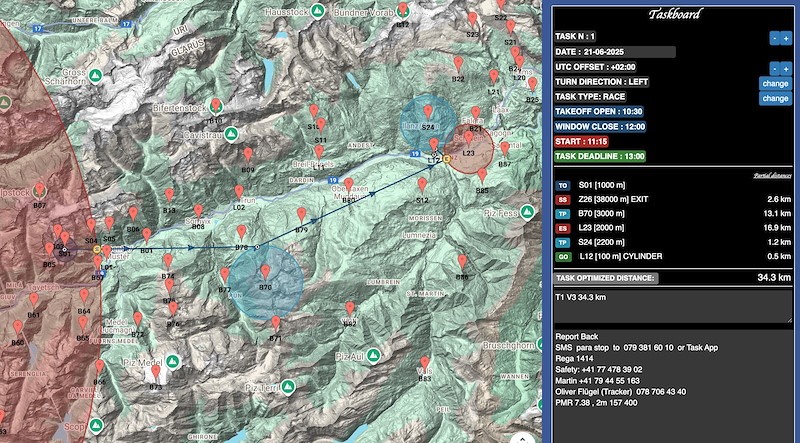Increase the task number with plus
The height and width of the screenshot is (443, 800).
click(786, 37)
